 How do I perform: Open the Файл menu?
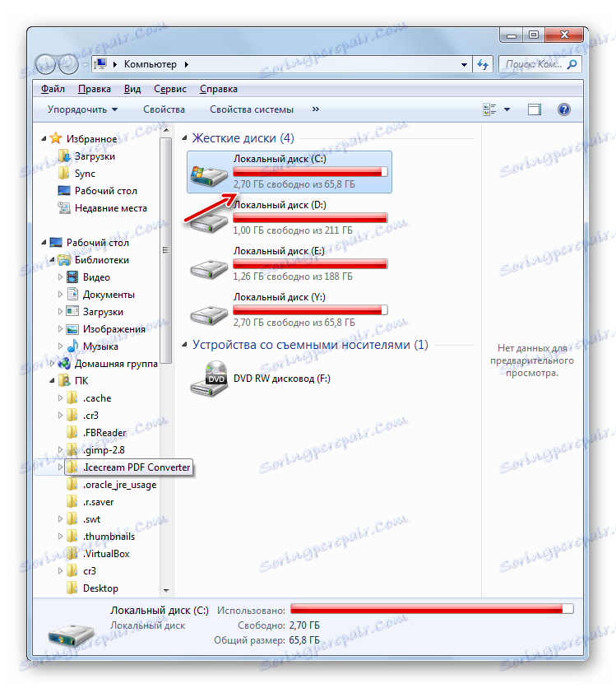coord(53,89)
